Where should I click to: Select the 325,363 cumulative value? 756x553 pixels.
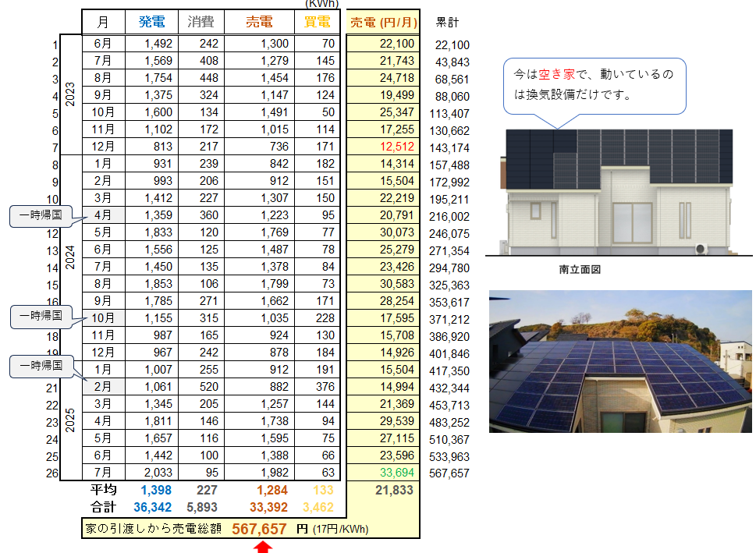(449, 285)
